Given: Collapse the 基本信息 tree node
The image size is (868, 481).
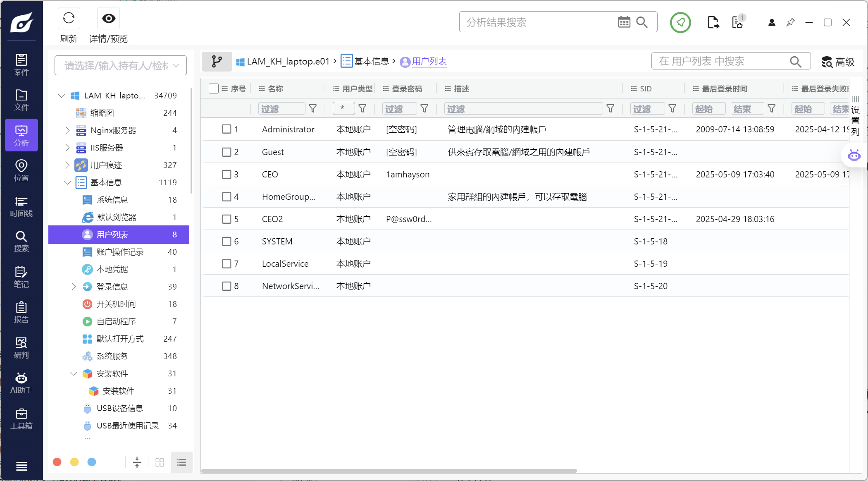Looking at the screenshot, I should (x=67, y=182).
